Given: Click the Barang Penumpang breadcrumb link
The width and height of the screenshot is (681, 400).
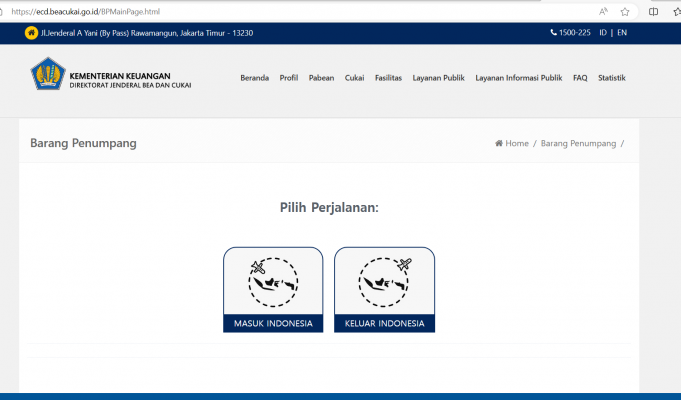Looking at the screenshot, I should [x=578, y=143].
